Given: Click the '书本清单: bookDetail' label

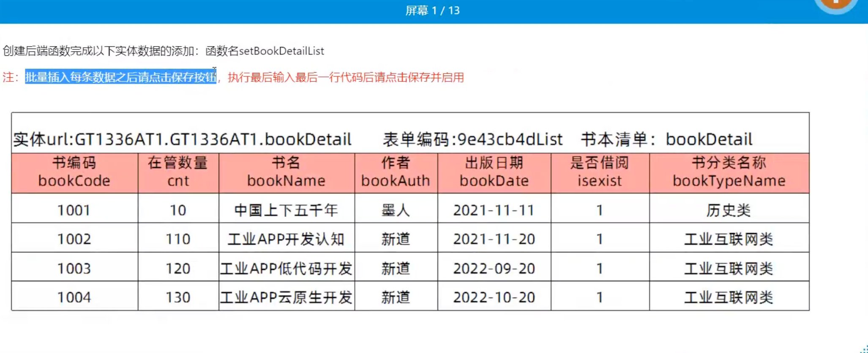Looking at the screenshot, I should 666,139.
